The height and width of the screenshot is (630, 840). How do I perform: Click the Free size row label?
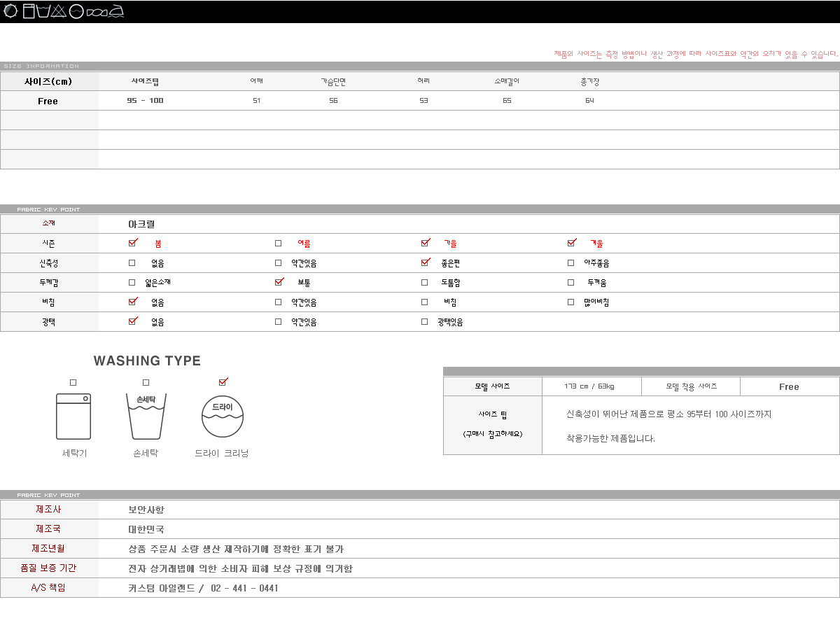coord(48,101)
